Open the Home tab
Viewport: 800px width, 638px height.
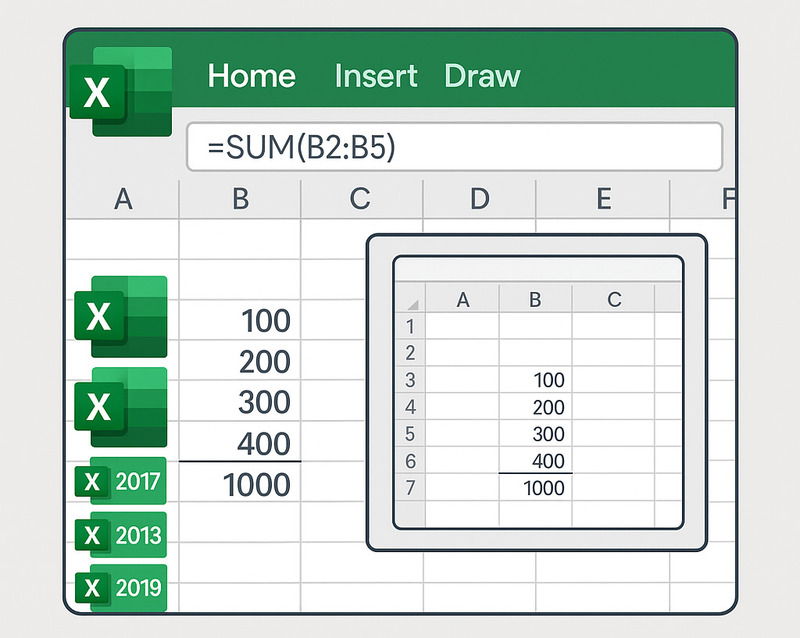(x=252, y=76)
